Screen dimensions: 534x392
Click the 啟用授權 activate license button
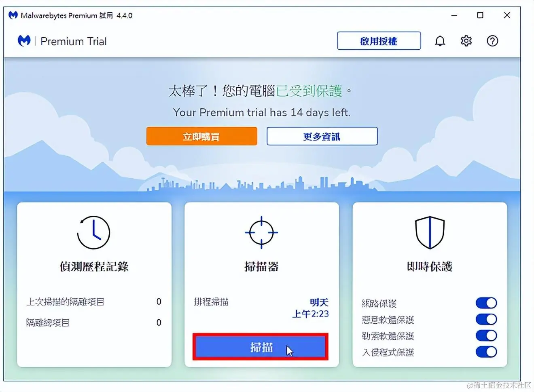click(x=379, y=41)
